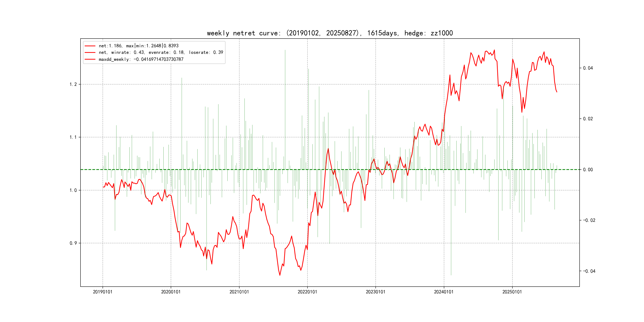Click the 20230101 x-axis label
This screenshot has width=644, height=322.
[375, 292]
